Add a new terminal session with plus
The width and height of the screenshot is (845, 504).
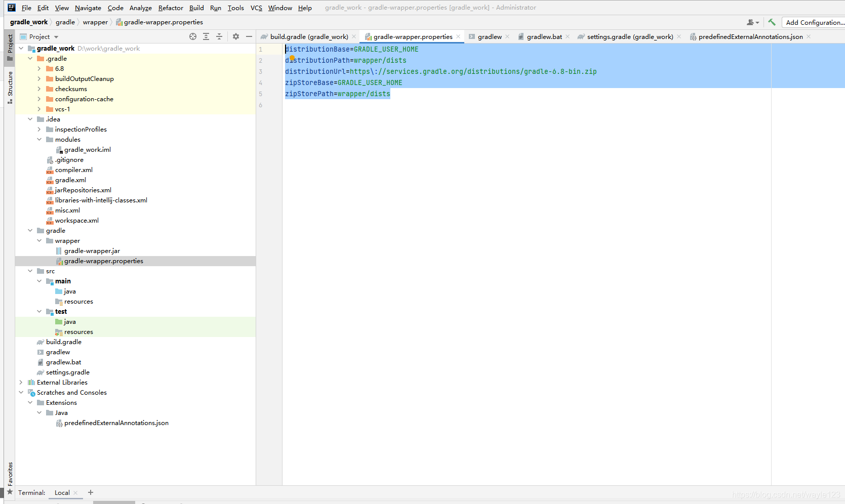(91, 492)
